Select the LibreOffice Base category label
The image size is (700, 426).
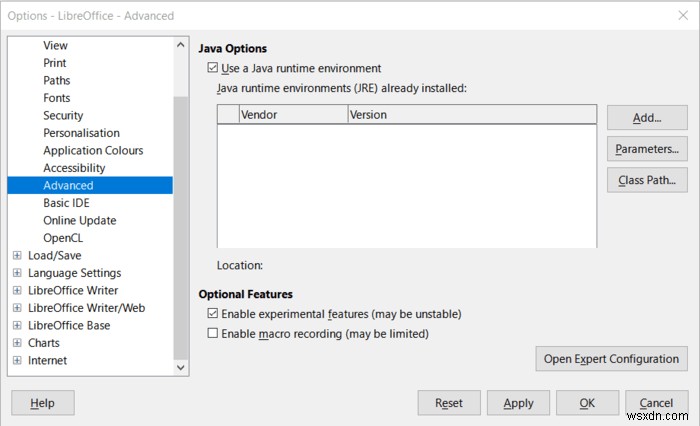tap(69, 325)
